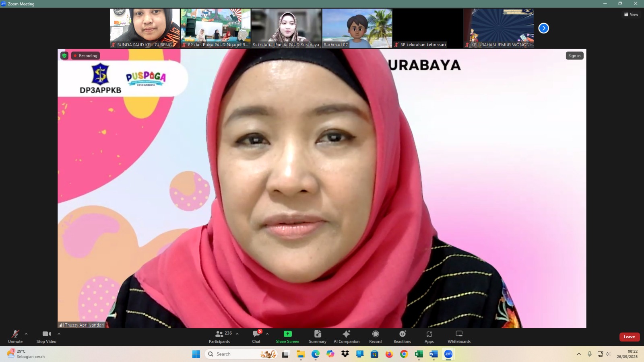This screenshot has width=644, height=362.
Task: Start Record in the toolbar
Action: 376,337
